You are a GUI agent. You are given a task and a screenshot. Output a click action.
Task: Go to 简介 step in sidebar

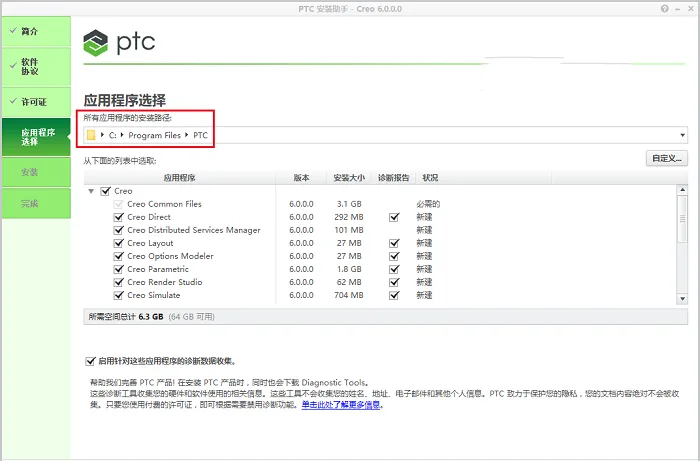click(x=36, y=31)
